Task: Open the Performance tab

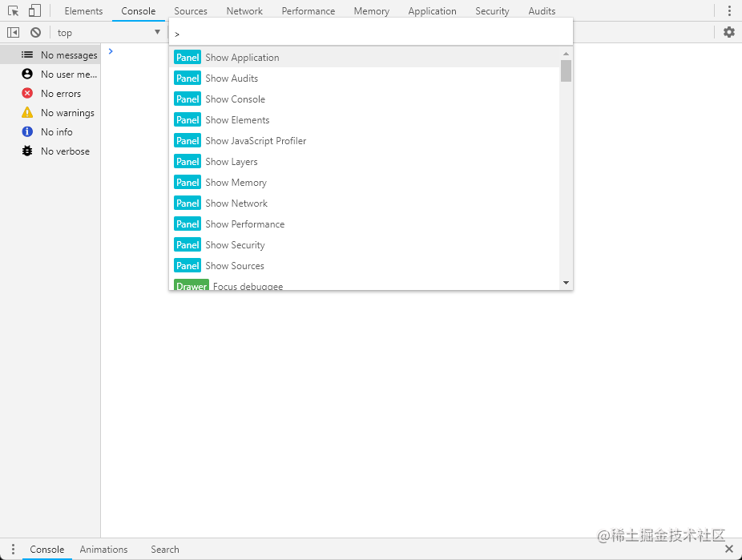Action: point(308,11)
